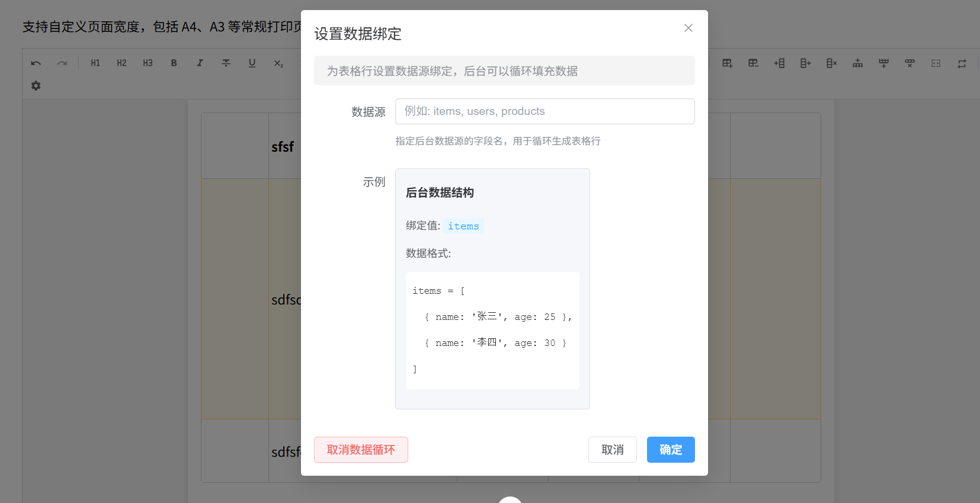The image size is (980, 503).
Task: Insert a row above using toolbar icon
Action: click(857, 63)
